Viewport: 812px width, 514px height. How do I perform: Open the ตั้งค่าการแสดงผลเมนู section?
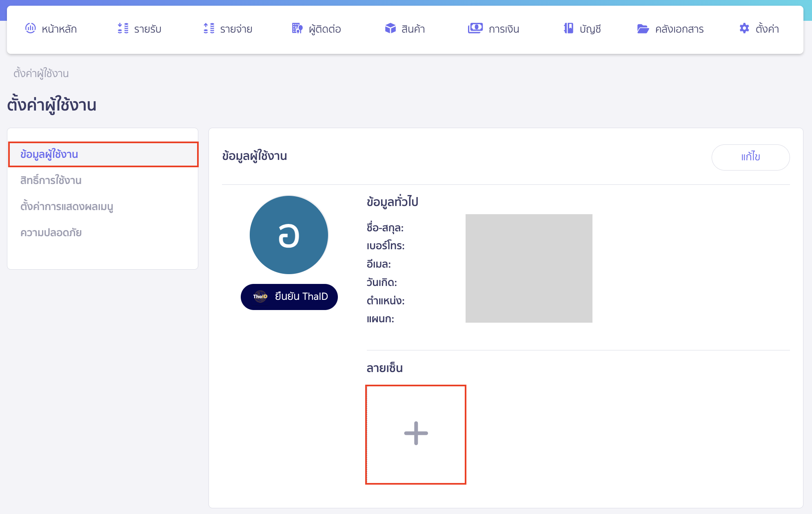68,206
